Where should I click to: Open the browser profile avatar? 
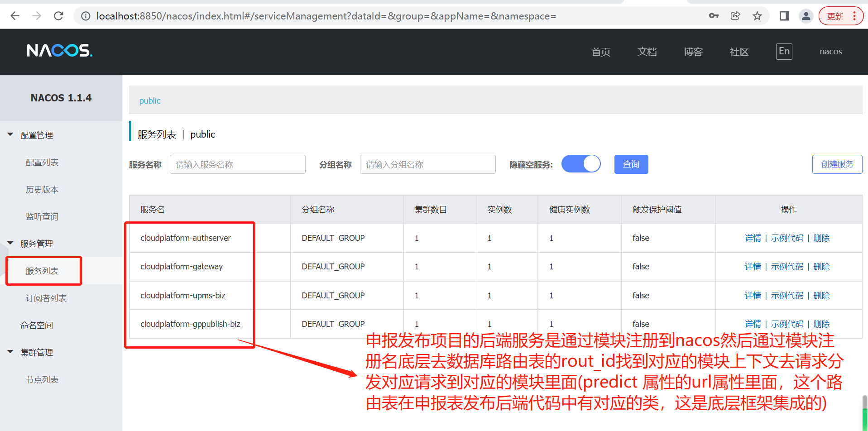coord(806,16)
